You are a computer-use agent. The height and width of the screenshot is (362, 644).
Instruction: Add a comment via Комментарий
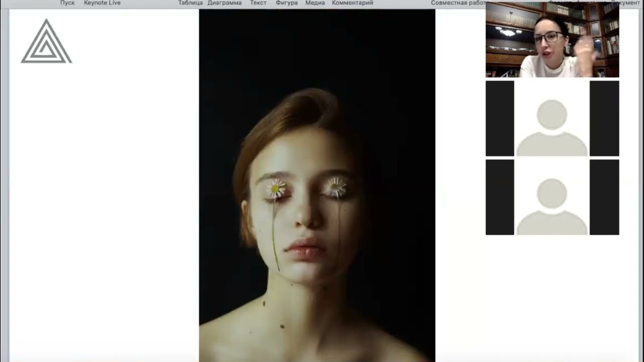pyautogui.click(x=353, y=3)
